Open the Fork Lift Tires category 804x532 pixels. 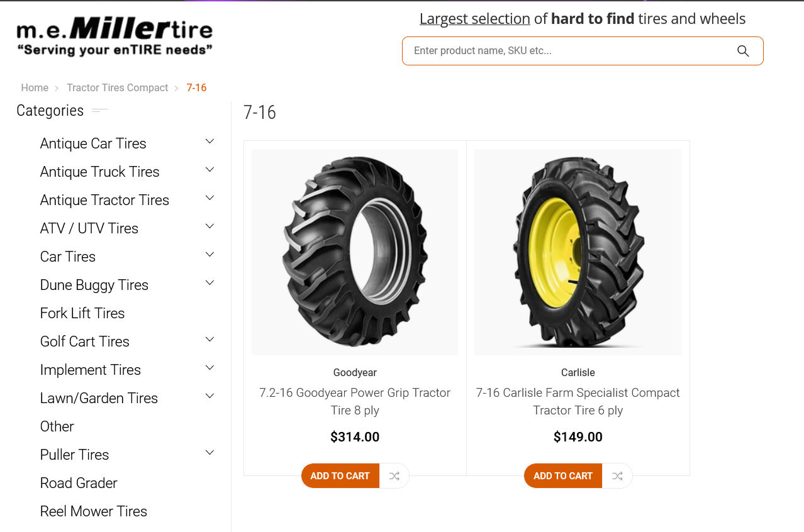82,313
